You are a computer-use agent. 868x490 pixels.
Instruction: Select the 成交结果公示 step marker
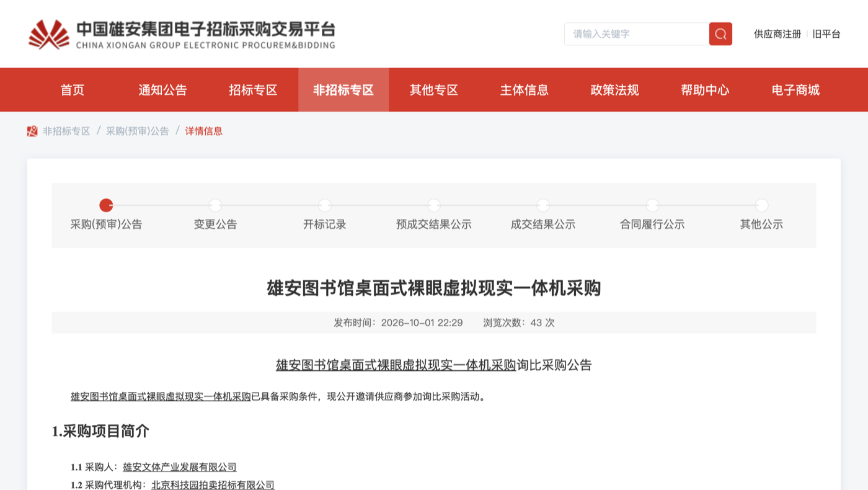coord(543,205)
